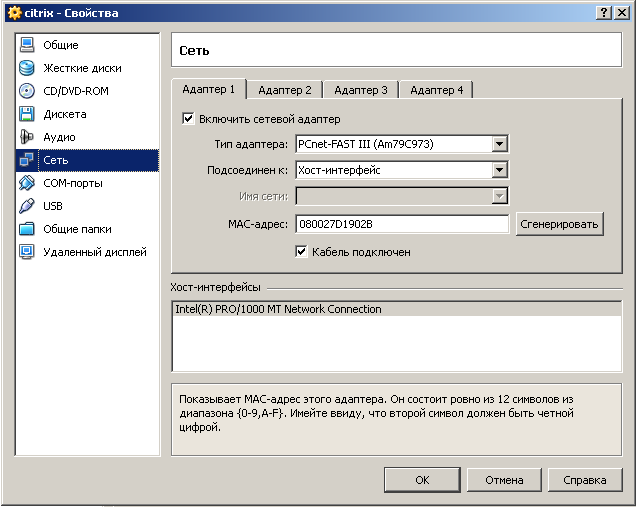Open the 'Адаптер 4' tab

click(437, 90)
